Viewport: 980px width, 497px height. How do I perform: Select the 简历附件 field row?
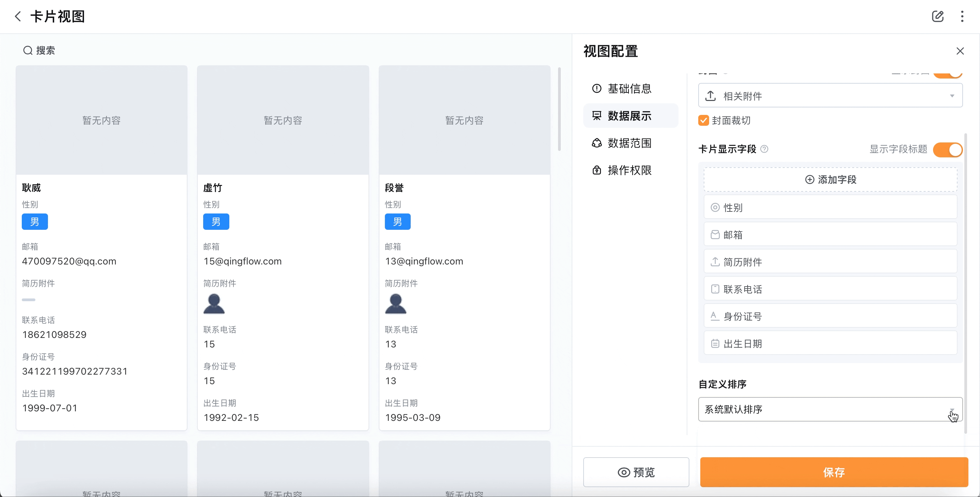(830, 262)
